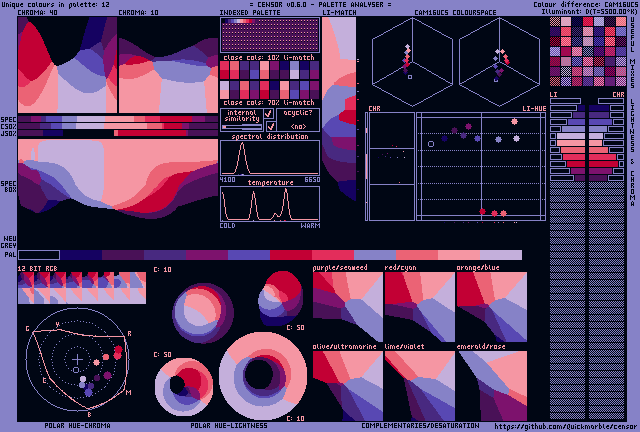Screen dimensions: 640x432
Task: Click the '<no>' acyclic result
Action: point(298,127)
